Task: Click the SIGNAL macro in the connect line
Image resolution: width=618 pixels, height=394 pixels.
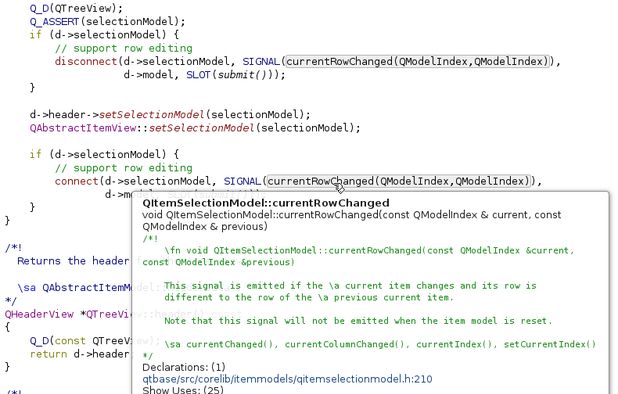Action: 242,181
